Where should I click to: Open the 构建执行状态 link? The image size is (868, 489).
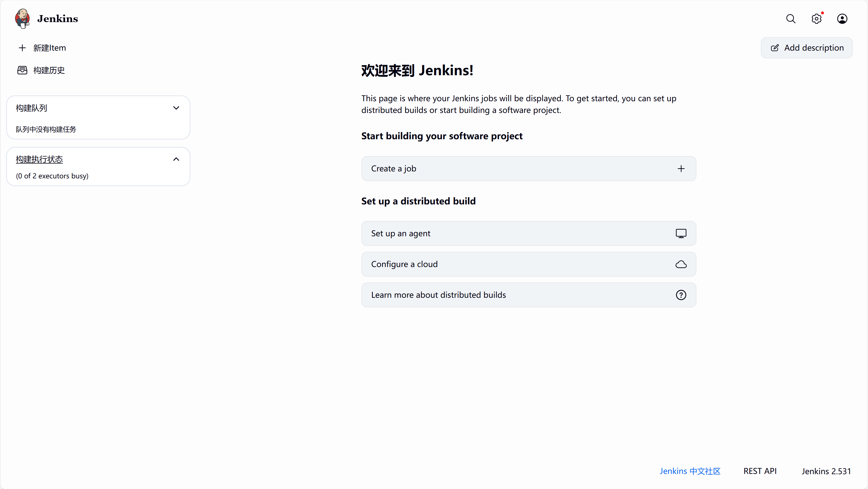point(39,159)
